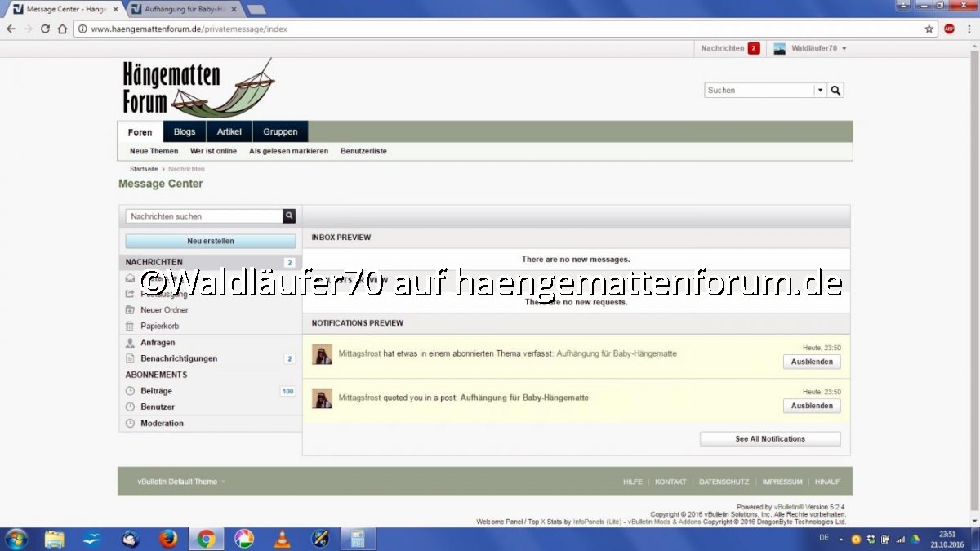Click the site search magnifier button
The height and width of the screenshot is (551, 980).
[x=835, y=91]
